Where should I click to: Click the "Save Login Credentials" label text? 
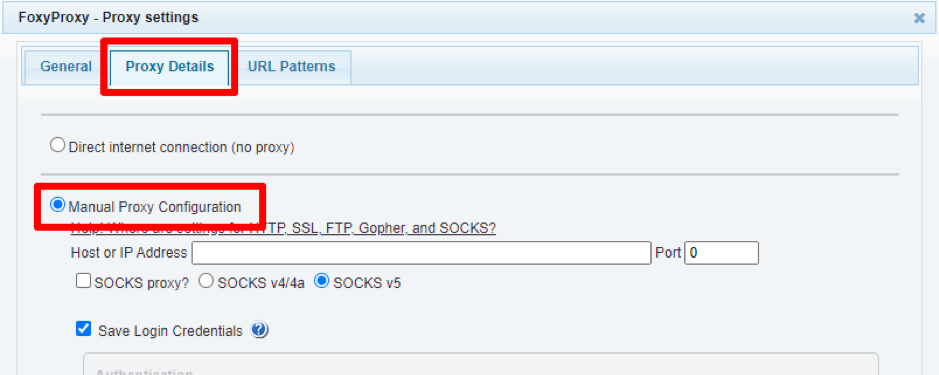(x=170, y=331)
